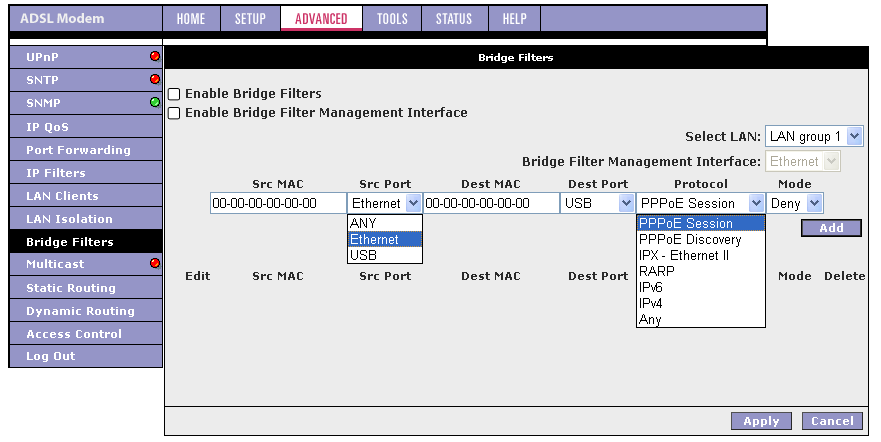Viewport: 881px width, 442px height.
Task: Click the Add button
Action: coord(831,228)
